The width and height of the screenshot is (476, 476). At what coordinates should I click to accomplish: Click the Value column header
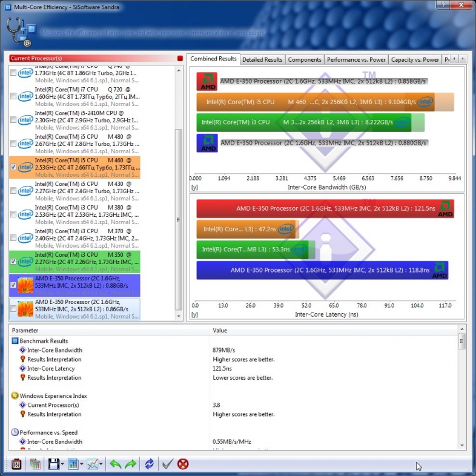pos(333,330)
